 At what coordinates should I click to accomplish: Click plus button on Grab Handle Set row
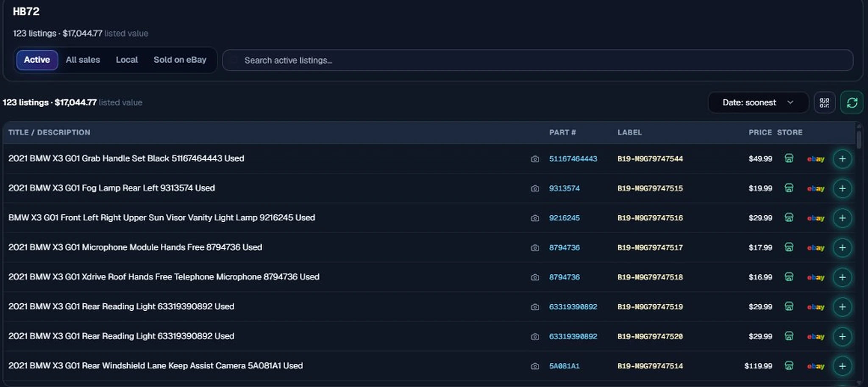point(842,159)
